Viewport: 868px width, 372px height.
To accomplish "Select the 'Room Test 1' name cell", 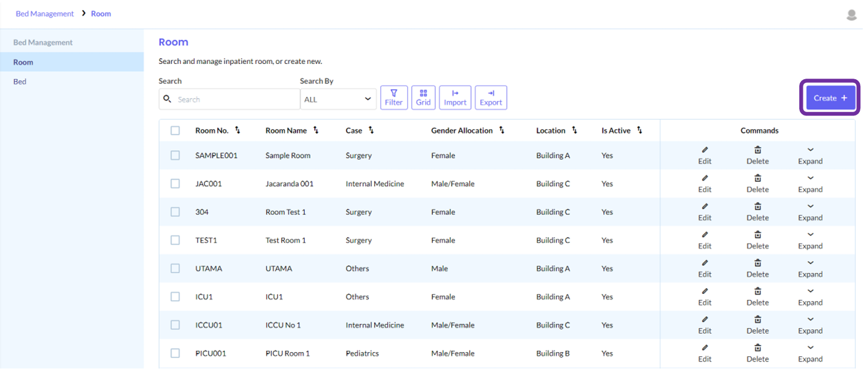I will [x=285, y=212].
